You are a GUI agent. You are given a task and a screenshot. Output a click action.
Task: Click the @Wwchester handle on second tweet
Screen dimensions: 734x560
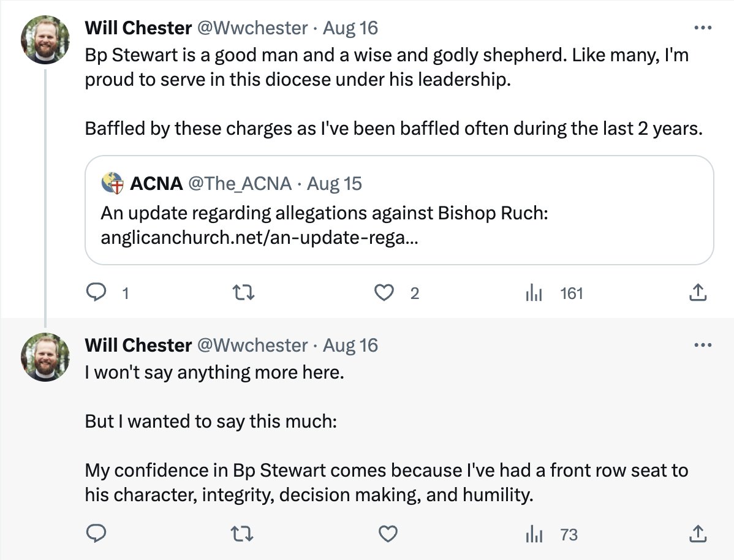(252, 346)
